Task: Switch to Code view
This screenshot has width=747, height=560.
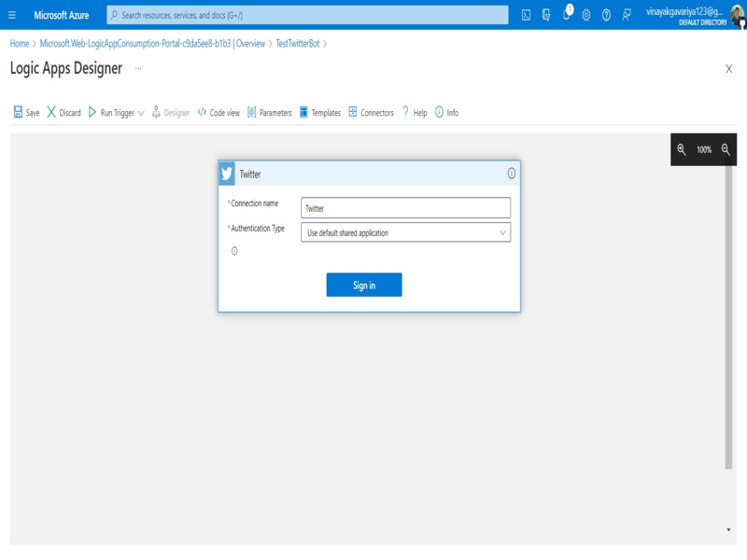Action: click(218, 112)
